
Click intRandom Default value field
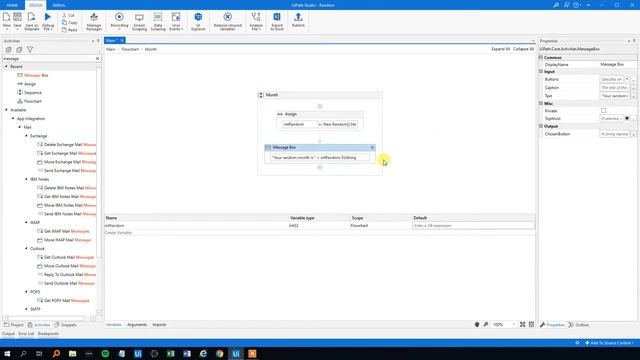(473, 225)
